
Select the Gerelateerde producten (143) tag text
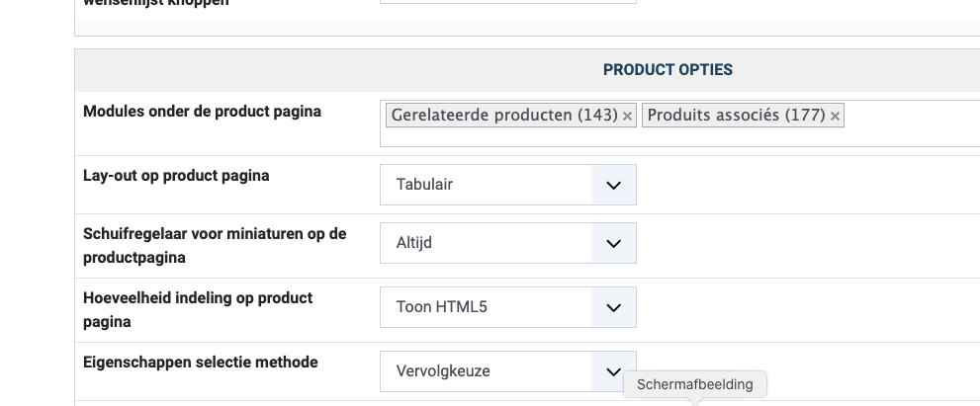pyautogui.click(x=504, y=116)
